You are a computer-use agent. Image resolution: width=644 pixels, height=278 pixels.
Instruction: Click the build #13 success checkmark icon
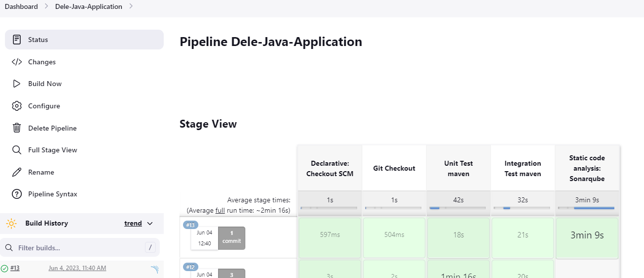coord(4,268)
